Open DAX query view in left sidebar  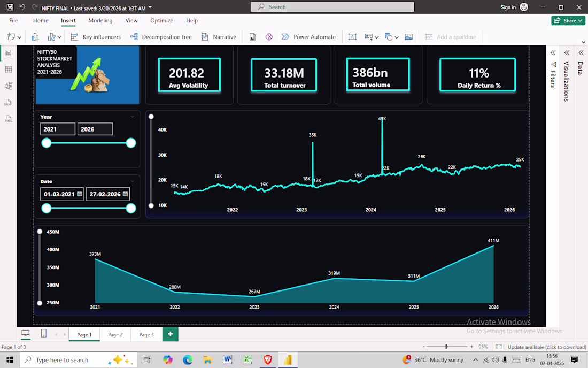pyautogui.click(x=8, y=102)
